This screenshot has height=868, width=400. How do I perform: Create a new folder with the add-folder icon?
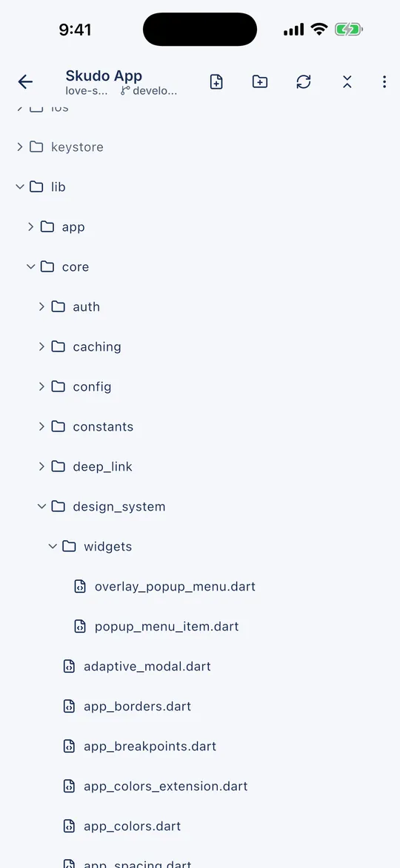click(260, 82)
